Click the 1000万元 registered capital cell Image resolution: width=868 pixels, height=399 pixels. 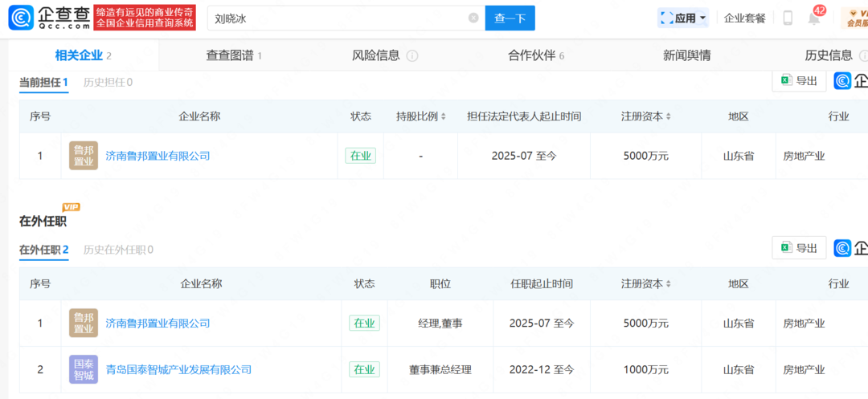[x=645, y=369]
